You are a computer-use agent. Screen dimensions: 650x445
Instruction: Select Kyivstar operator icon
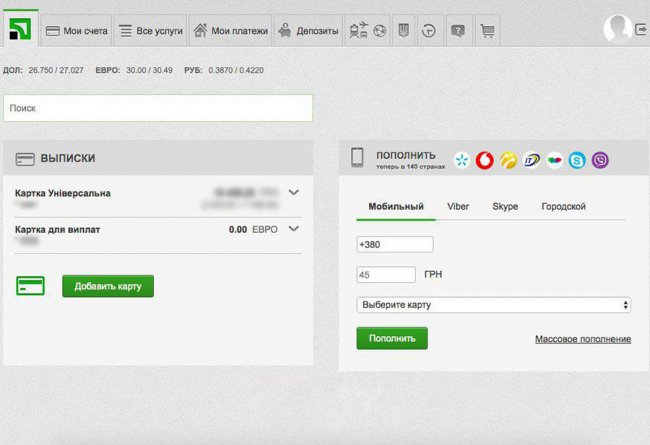pyautogui.click(x=462, y=160)
